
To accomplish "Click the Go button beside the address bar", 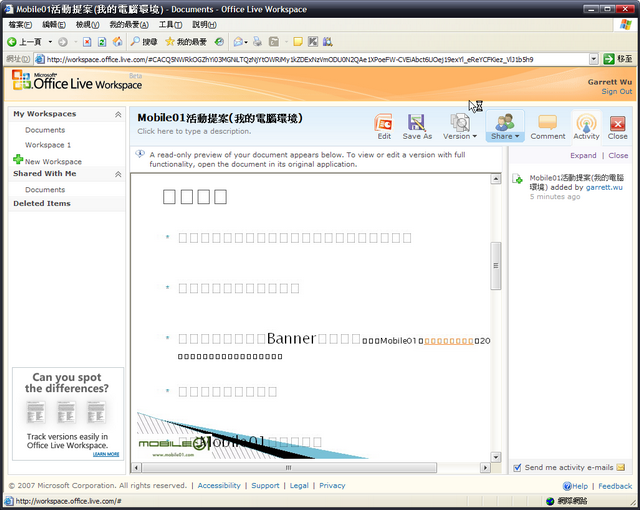I will [618, 59].
